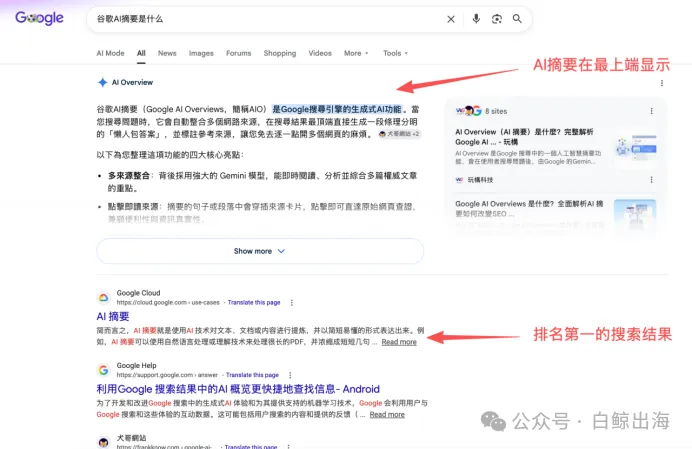Click the 犬哥網站 result favicon
The image size is (692, 449).
[103, 442]
